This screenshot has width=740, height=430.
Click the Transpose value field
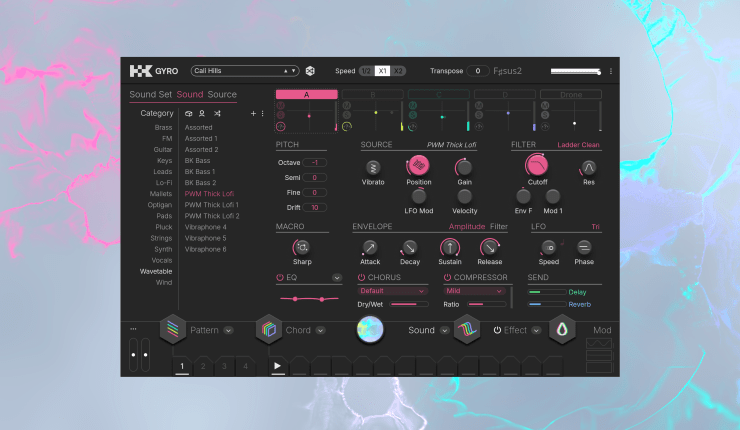[x=478, y=71]
